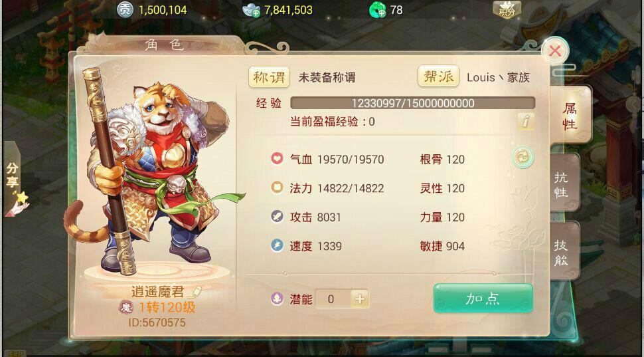
Task: Open the 积分 points badge
Action: coord(507,9)
